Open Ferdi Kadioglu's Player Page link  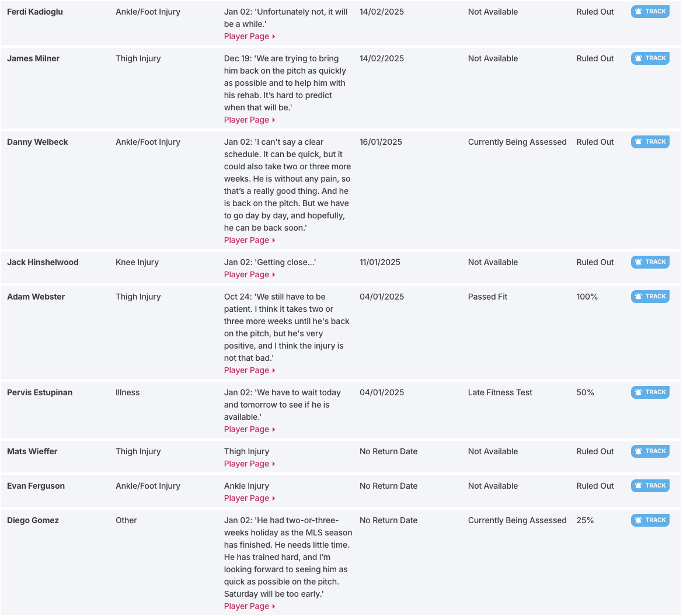(x=250, y=37)
